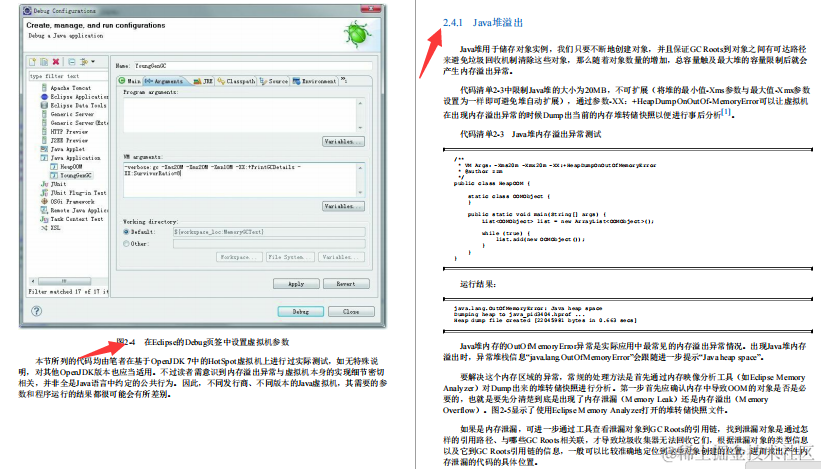Click Variables button under Program arguments
This screenshot has width=821, height=469.
click(343, 141)
